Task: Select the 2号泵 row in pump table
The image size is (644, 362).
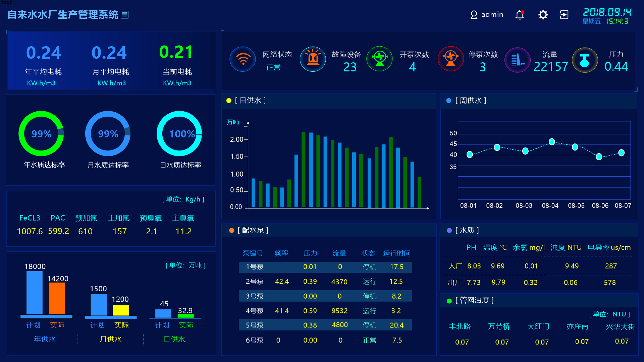Action: (325, 282)
